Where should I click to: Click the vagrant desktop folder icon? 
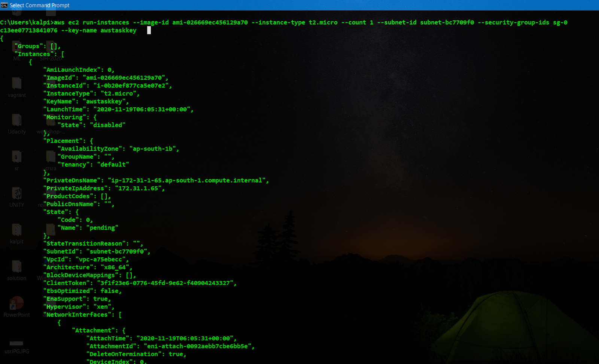(x=16, y=83)
